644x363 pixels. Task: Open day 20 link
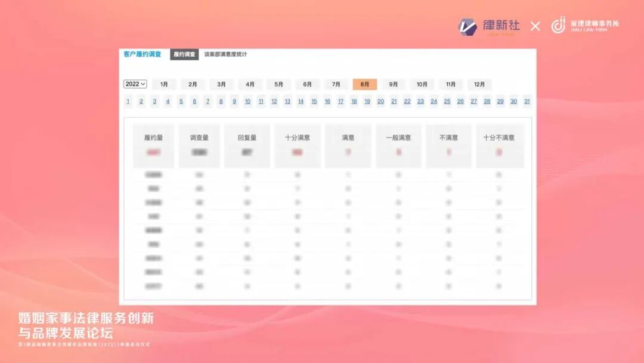click(x=380, y=101)
